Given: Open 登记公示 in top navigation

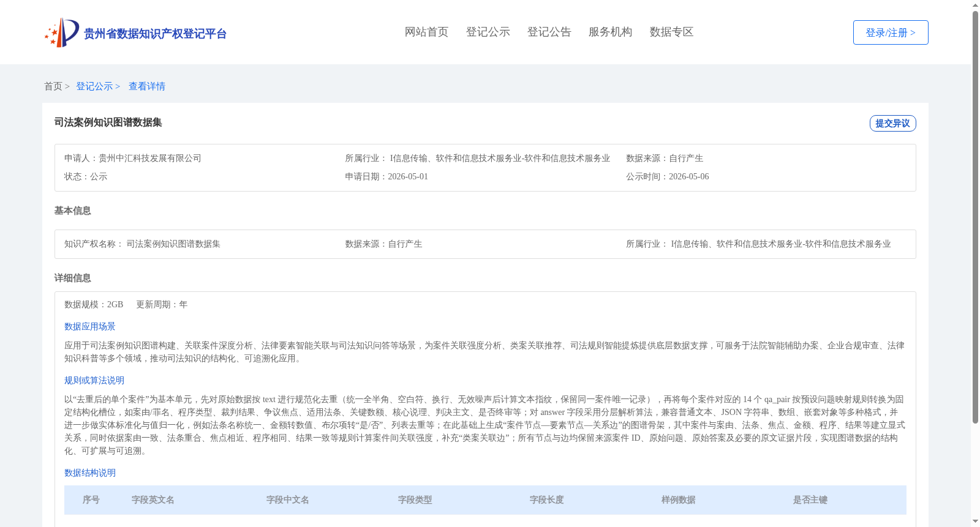Looking at the screenshot, I should pyautogui.click(x=488, y=32).
